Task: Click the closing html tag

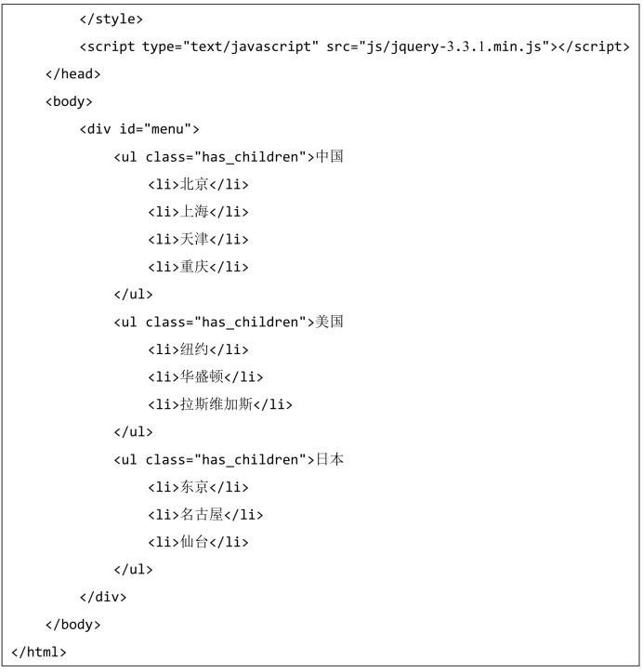Action: (38, 652)
